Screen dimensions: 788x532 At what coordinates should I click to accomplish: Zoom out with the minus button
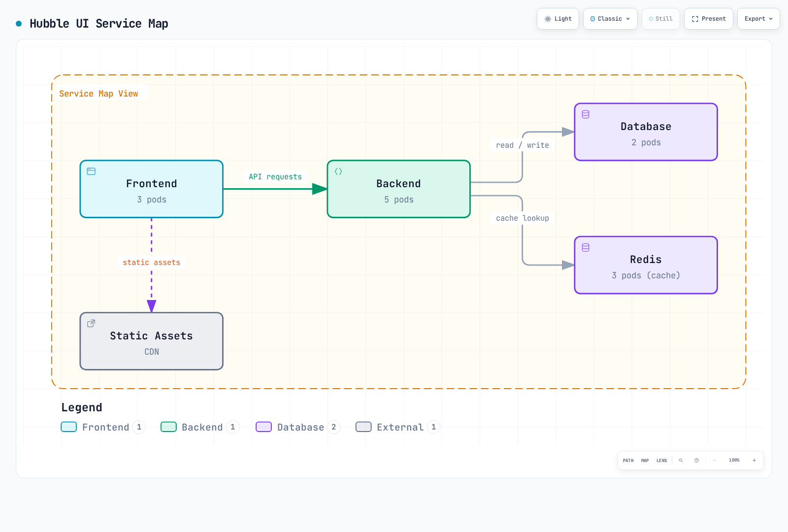tap(714, 461)
